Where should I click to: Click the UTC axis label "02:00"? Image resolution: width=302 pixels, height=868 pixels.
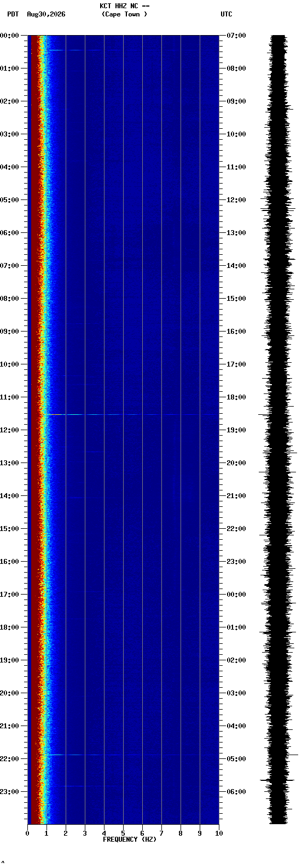pyautogui.click(x=236, y=660)
